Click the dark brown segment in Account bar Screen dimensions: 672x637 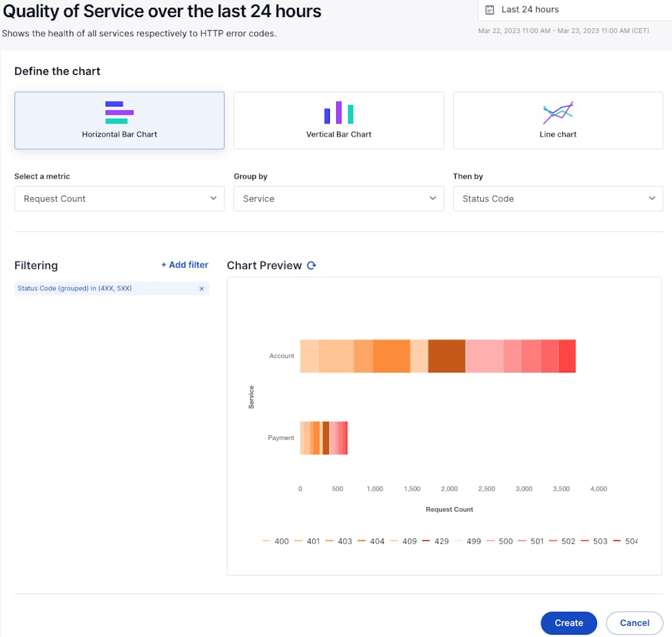447,356
